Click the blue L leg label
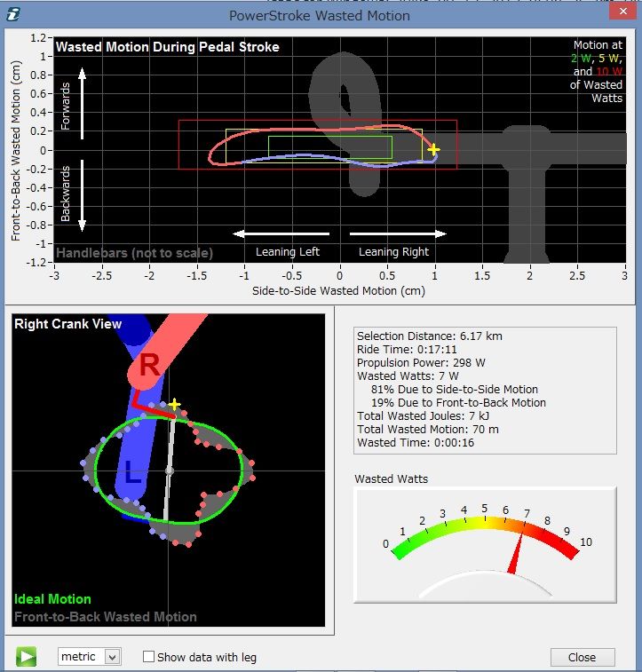642x672 pixels. [x=132, y=473]
